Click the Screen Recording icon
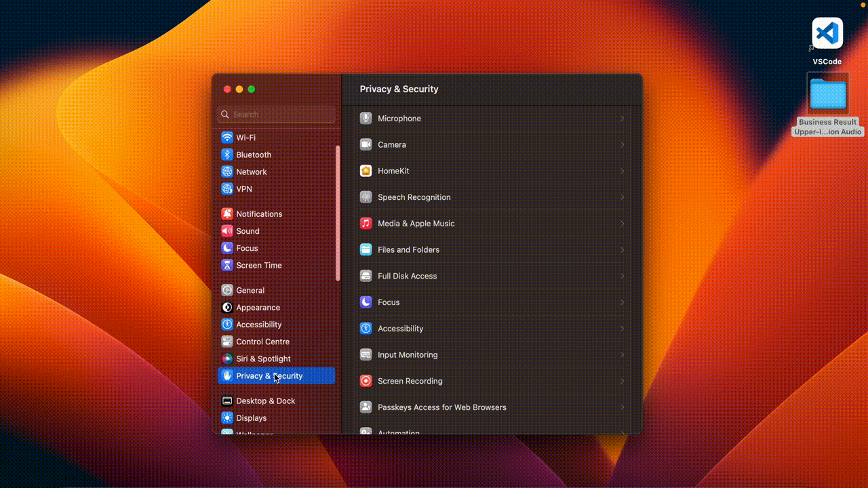This screenshot has height=488, width=868. [x=366, y=381]
